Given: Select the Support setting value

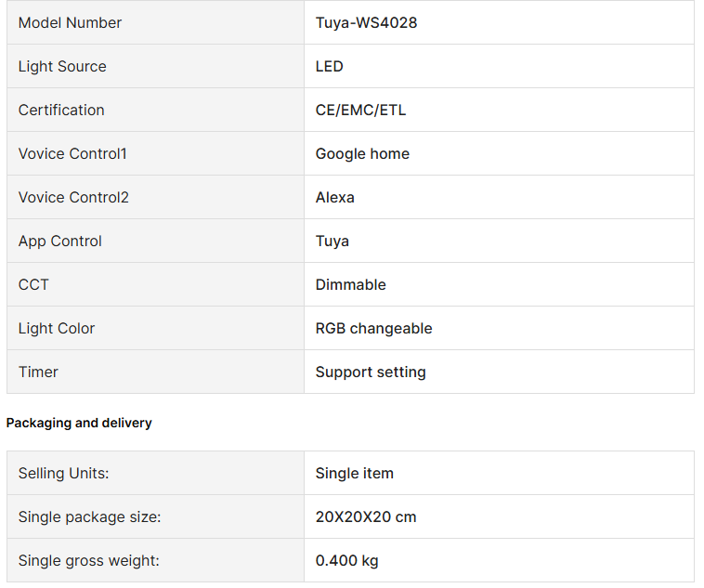Looking at the screenshot, I should [x=371, y=372].
